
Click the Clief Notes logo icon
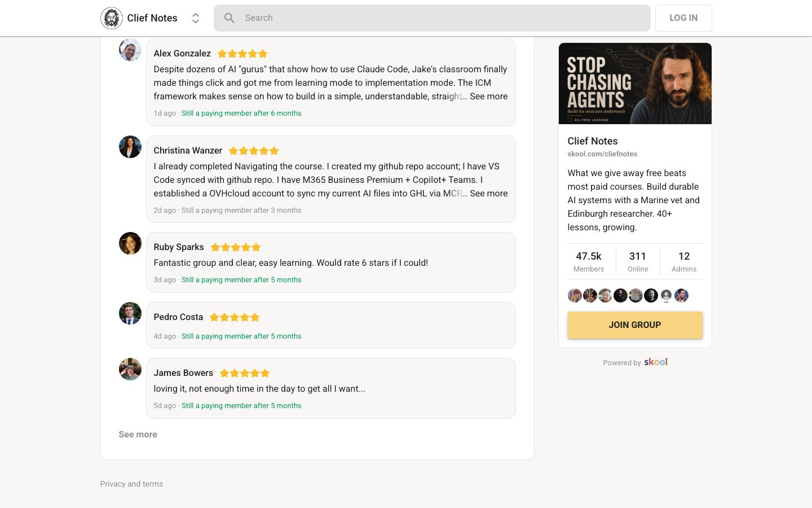click(112, 18)
